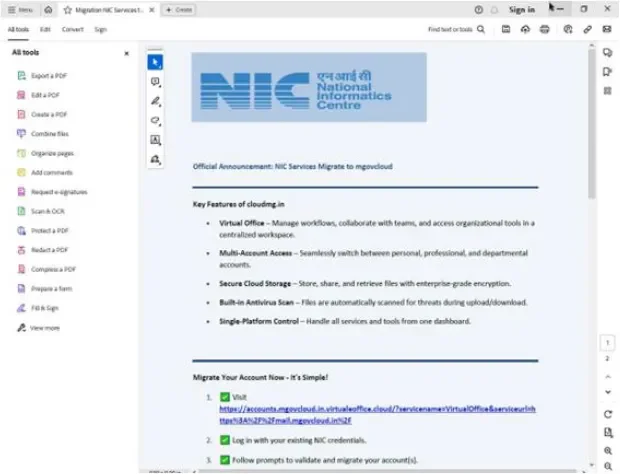Open the Menu hamburger dropdown
Viewport: 620px width, 474px height.
(20, 9)
